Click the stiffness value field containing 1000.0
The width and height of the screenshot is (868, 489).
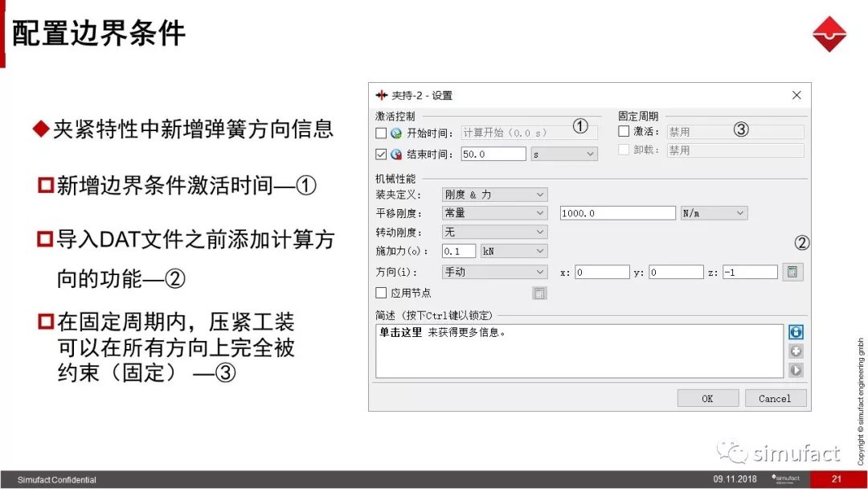click(618, 213)
